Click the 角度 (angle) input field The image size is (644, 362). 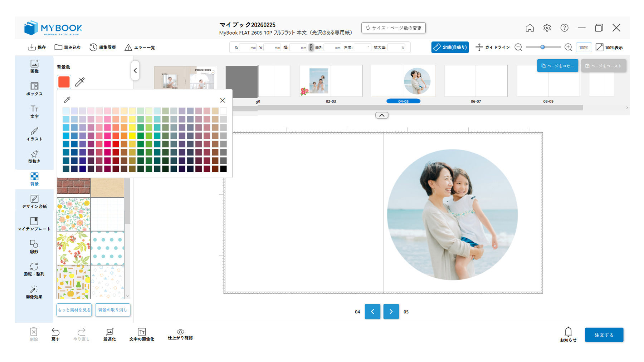tap(362, 47)
